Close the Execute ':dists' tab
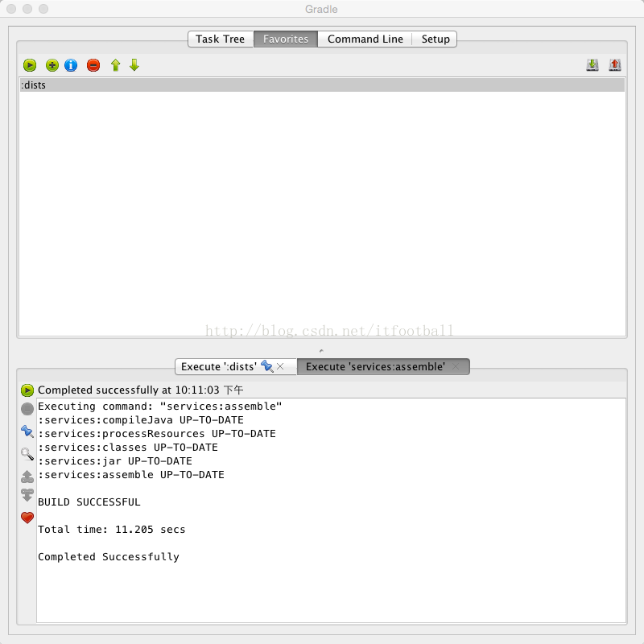This screenshot has width=644, height=644. pyautogui.click(x=280, y=366)
